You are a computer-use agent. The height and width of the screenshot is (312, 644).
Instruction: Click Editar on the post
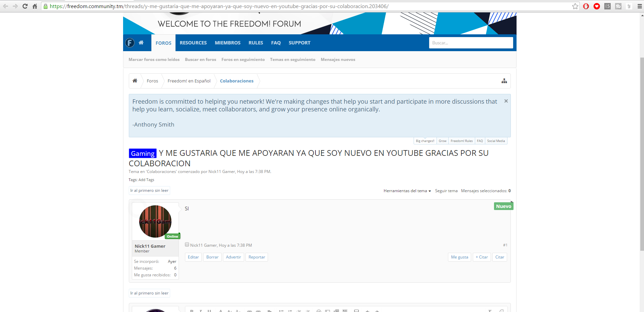193,257
